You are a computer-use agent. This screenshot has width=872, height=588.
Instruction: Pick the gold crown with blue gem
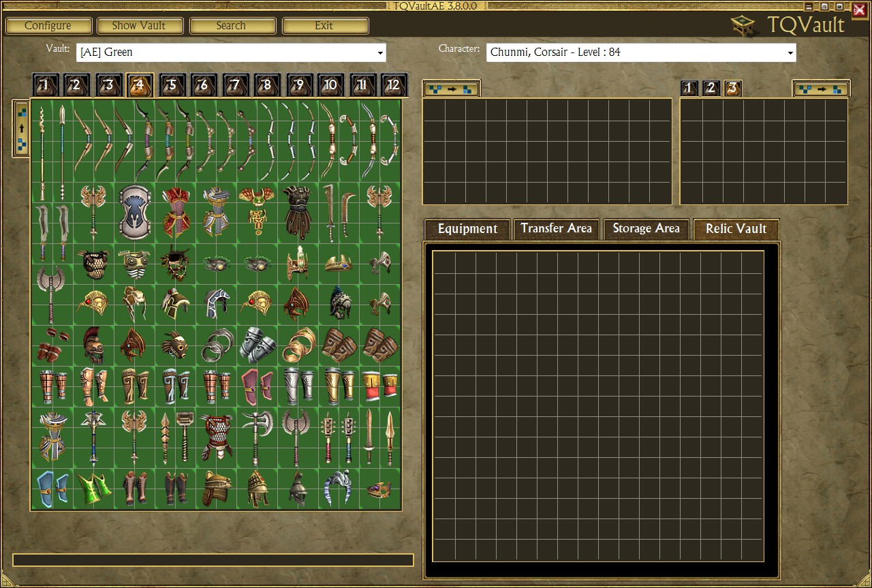pos(339,264)
